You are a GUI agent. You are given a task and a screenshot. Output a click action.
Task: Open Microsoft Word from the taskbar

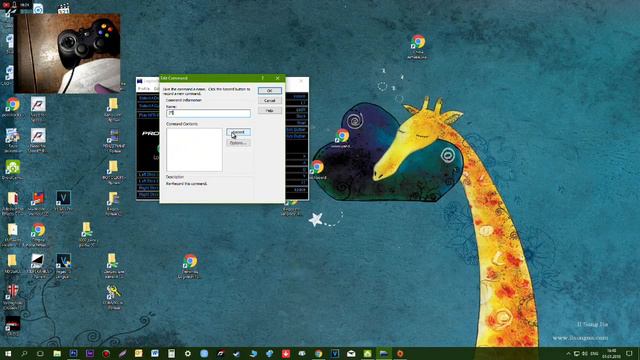click(x=155, y=353)
